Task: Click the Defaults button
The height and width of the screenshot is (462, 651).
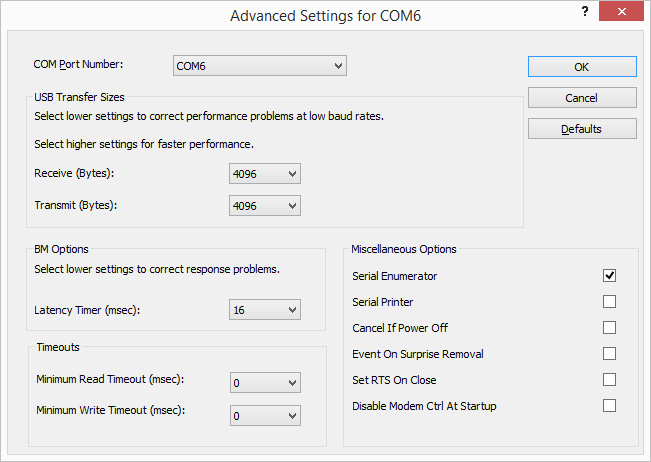Action: click(582, 129)
